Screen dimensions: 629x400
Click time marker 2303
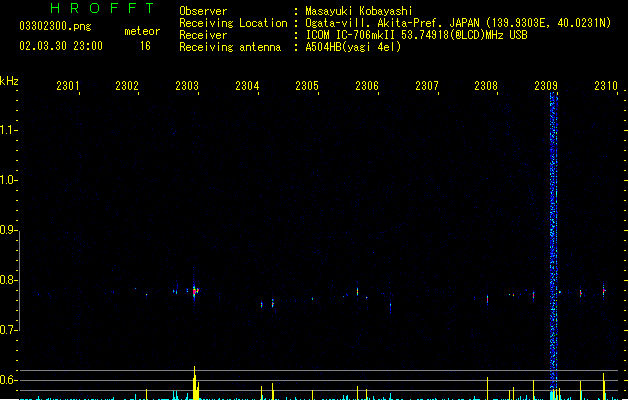pyautogui.click(x=187, y=86)
